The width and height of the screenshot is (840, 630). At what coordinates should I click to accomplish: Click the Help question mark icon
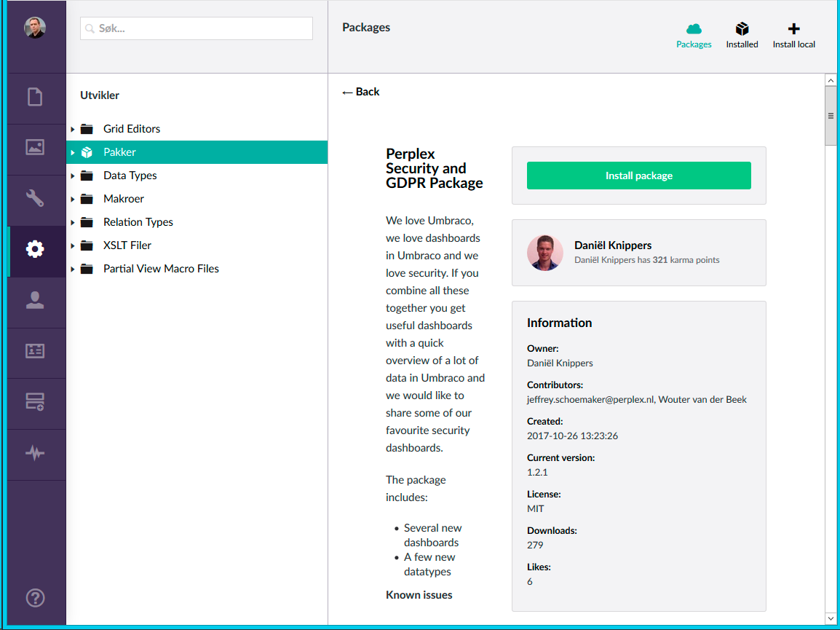(35, 598)
